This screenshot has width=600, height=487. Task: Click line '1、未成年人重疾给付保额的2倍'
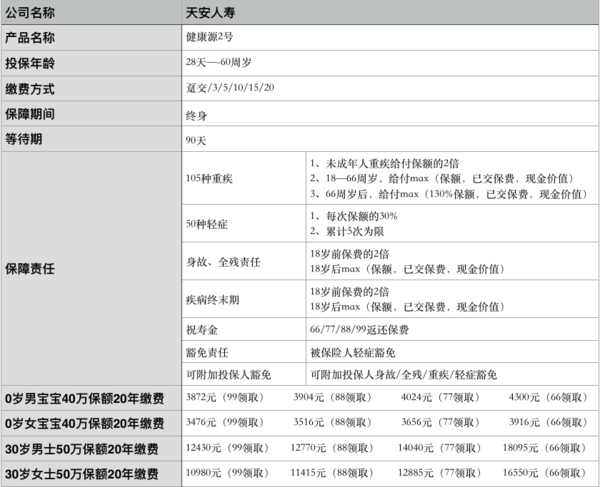(x=385, y=164)
